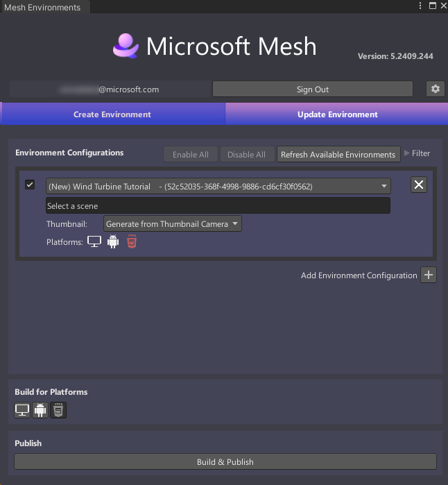Click the Publish heading
Screen dimensions: 448x485
coord(28,443)
